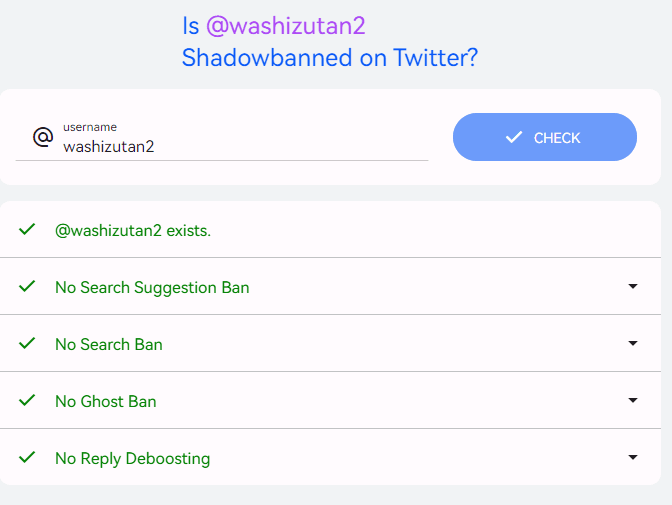Open the No Reply Deboosting result row

coord(330,457)
